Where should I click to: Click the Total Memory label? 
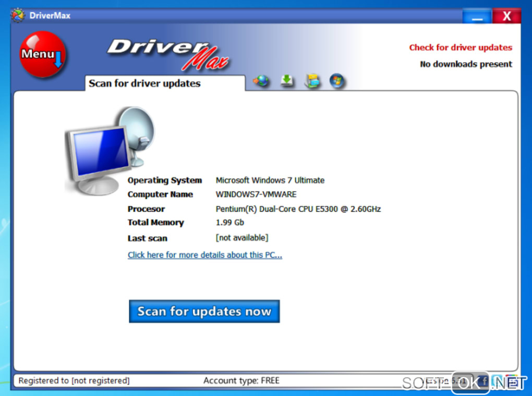(156, 222)
